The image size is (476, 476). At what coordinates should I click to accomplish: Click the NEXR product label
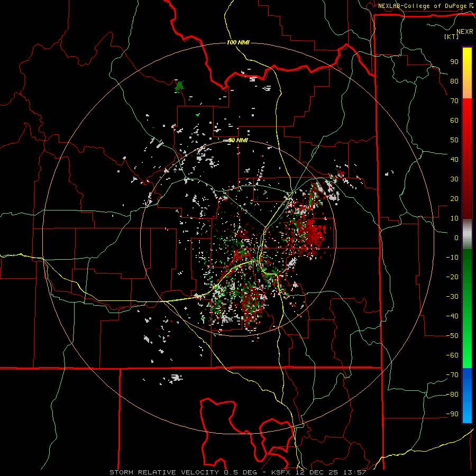pyautogui.click(x=465, y=32)
